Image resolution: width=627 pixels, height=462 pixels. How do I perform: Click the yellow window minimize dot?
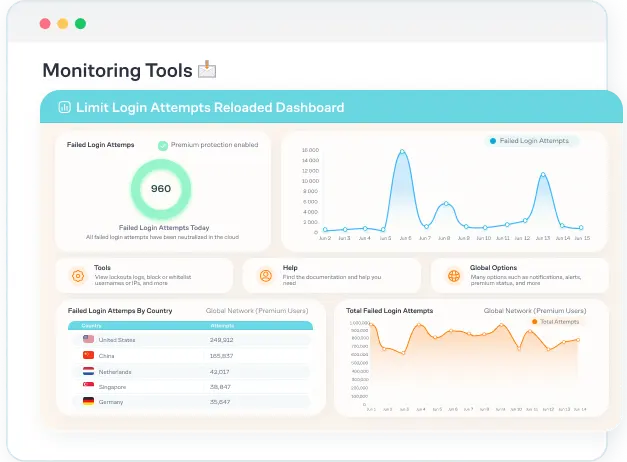[63, 24]
